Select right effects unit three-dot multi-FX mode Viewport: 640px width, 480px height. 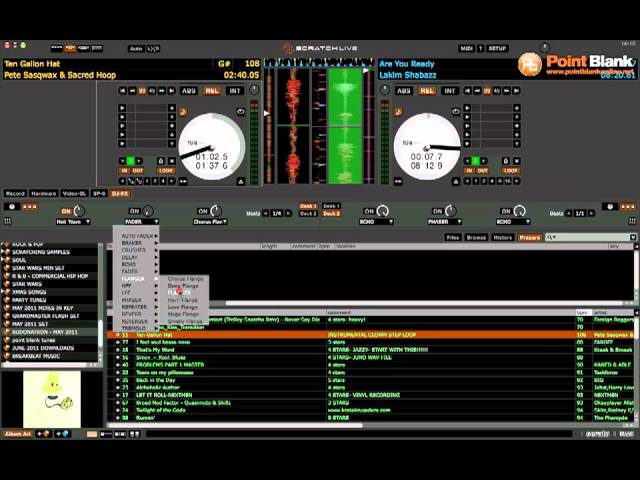[628, 207]
